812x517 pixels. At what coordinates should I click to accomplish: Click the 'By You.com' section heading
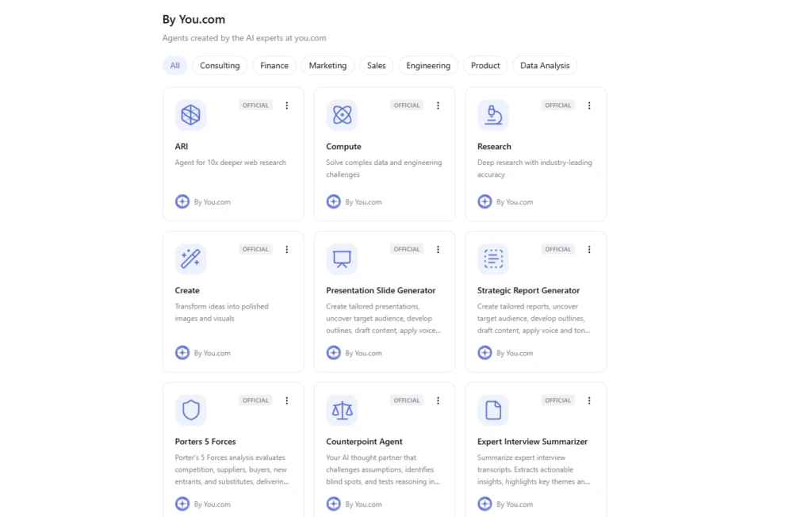pos(193,20)
